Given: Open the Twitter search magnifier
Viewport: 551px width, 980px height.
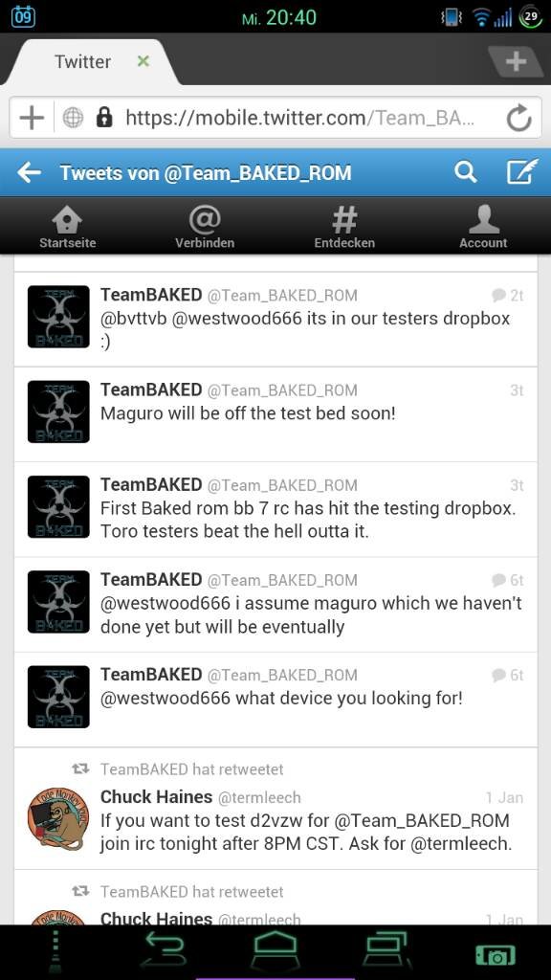Looking at the screenshot, I should click(466, 172).
